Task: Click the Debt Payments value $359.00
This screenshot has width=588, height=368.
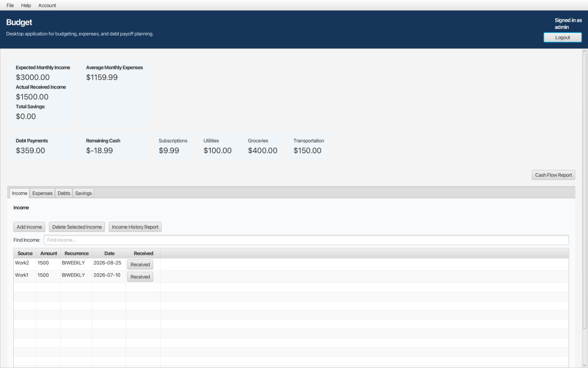Action: click(30, 151)
